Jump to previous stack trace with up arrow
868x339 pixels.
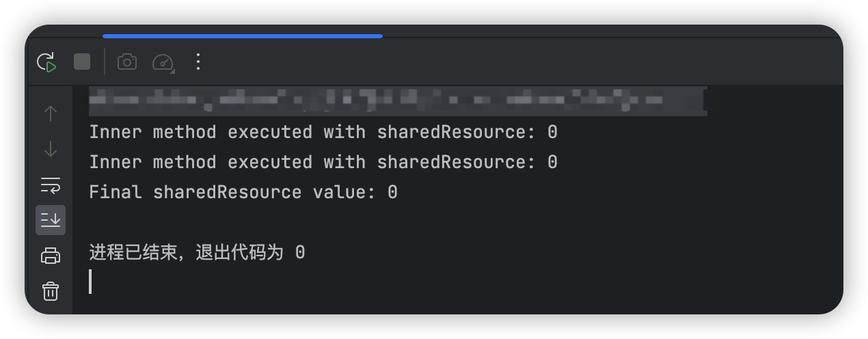tap(51, 113)
